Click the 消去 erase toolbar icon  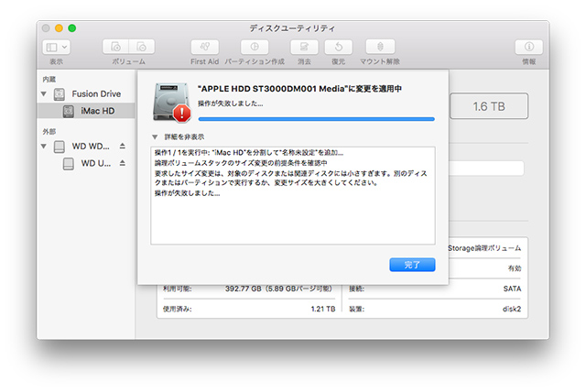[303, 47]
